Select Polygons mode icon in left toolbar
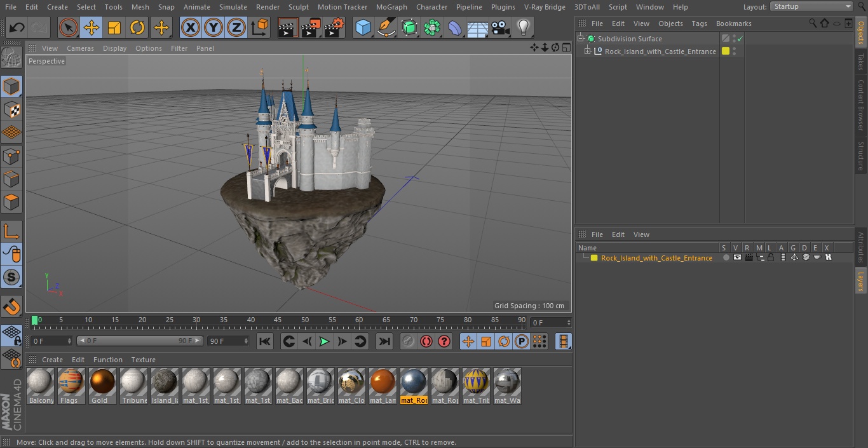Viewport: 868px width, 448px height. pyautogui.click(x=11, y=202)
